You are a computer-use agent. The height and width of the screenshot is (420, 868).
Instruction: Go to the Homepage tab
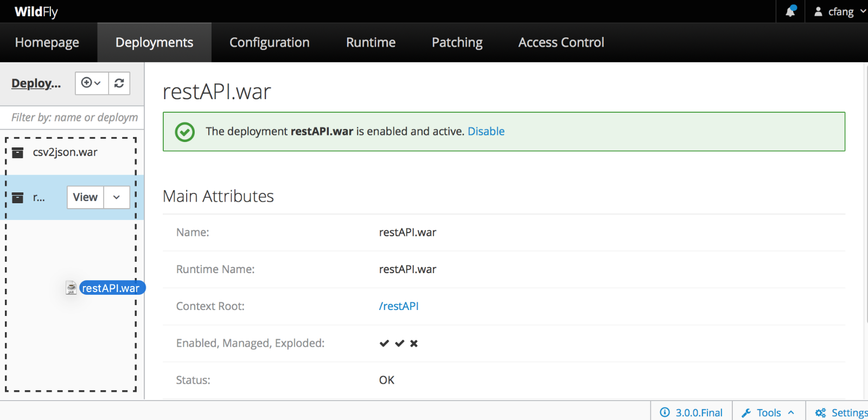tap(47, 42)
